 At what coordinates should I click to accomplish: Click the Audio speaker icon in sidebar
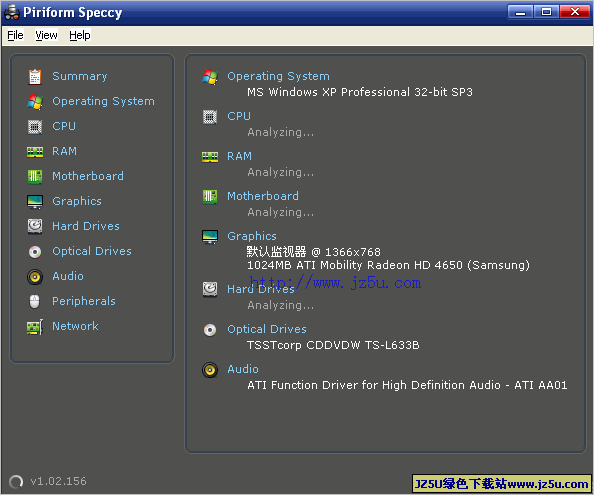click(x=35, y=276)
